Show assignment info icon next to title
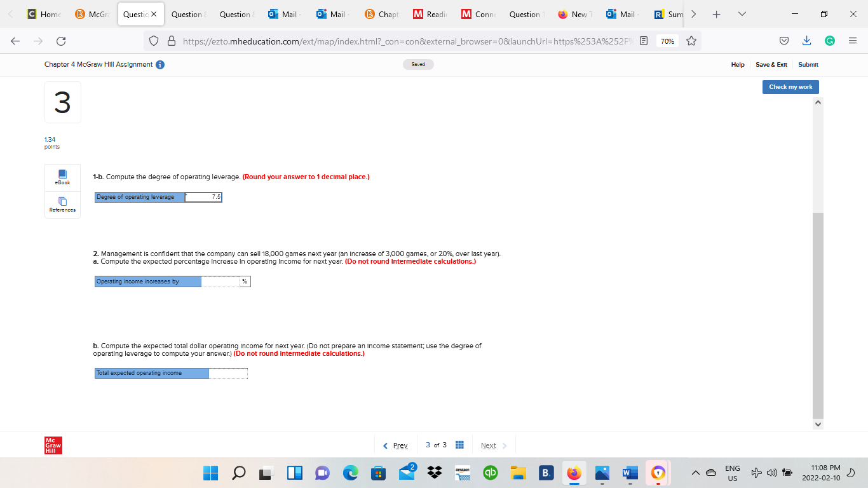Viewport: 868px width, 488px height. coord(161,65)
